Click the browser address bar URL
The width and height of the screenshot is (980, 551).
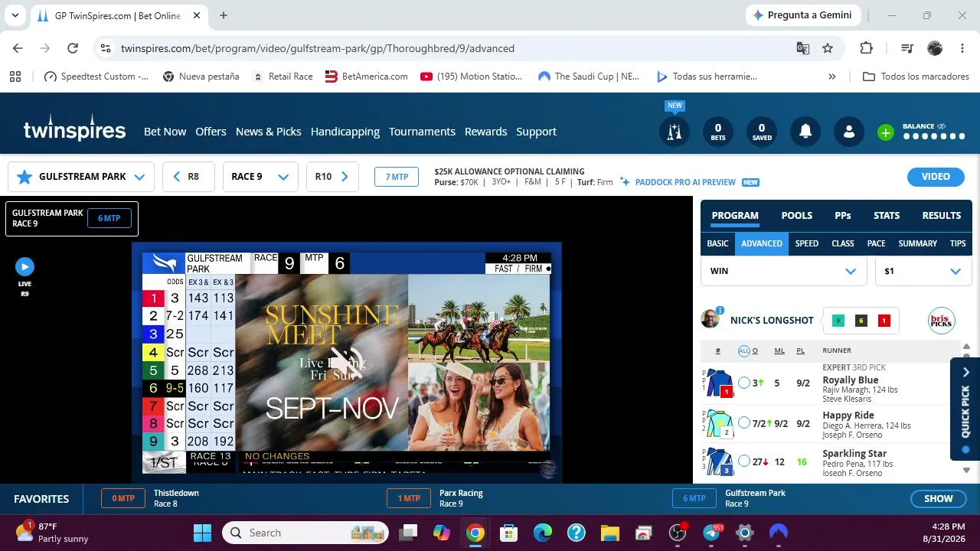[318, 48]
